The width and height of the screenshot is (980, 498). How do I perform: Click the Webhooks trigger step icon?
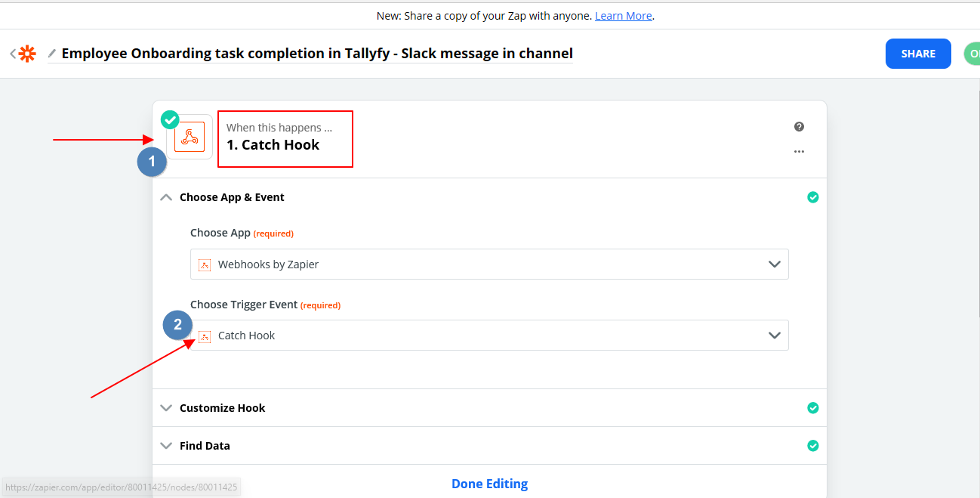[190, 138]
